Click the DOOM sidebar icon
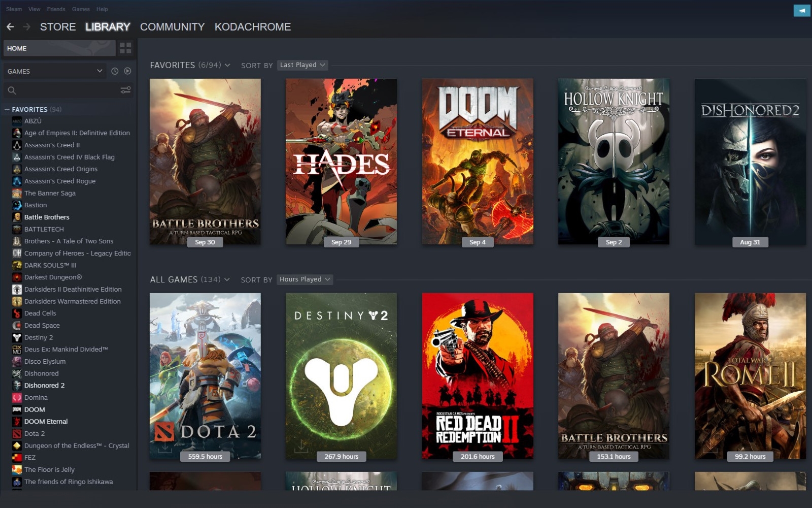812x508 pixels. 17,409
